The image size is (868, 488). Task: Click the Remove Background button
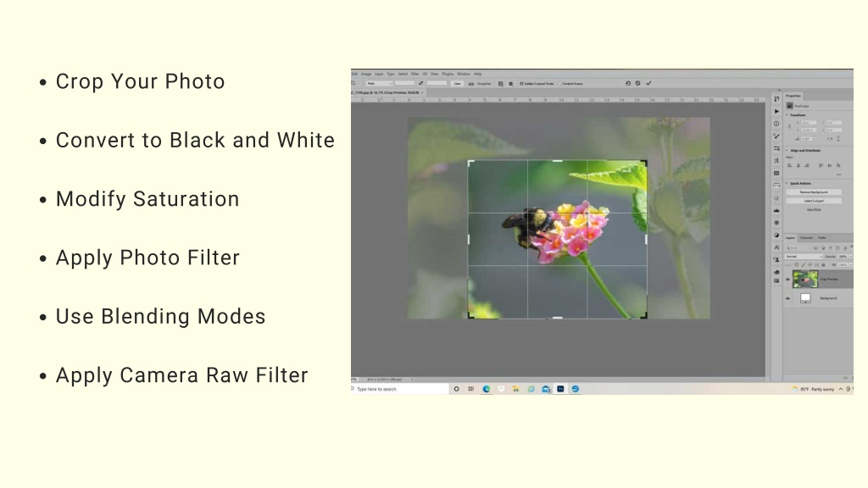[814, 192]
